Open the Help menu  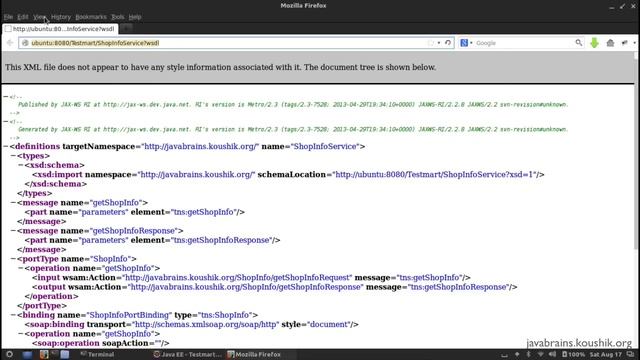(x=135, y=17)
